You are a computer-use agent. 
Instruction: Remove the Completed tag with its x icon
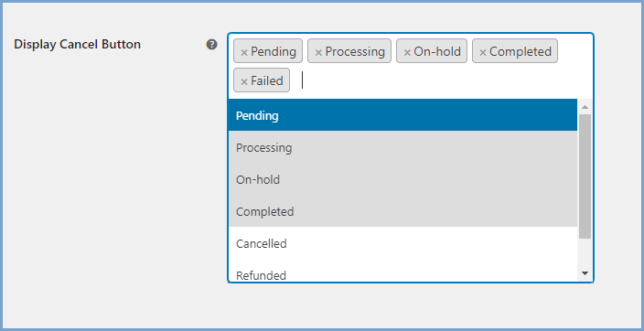(483, 52)
